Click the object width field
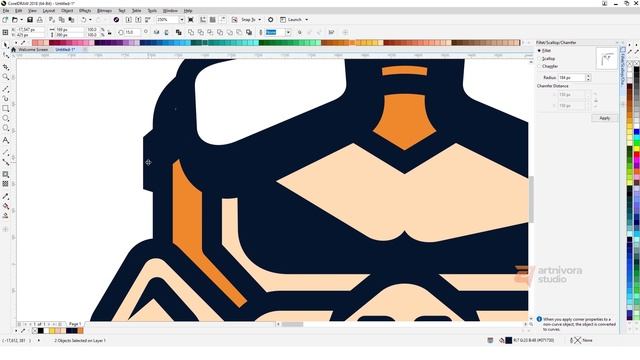This screenshot has width=640, height=360. (69, 30)
